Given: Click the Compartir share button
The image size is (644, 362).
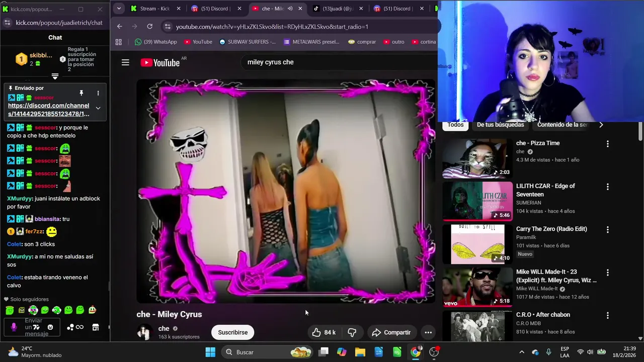Looking at the screenshot, I should (x=391, y=332).
